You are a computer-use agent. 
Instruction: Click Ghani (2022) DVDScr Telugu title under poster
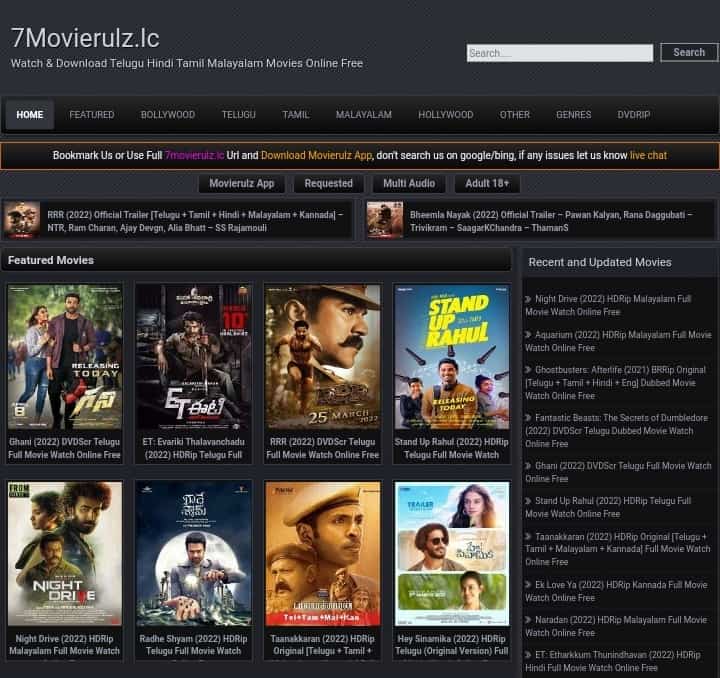(65, 448)
